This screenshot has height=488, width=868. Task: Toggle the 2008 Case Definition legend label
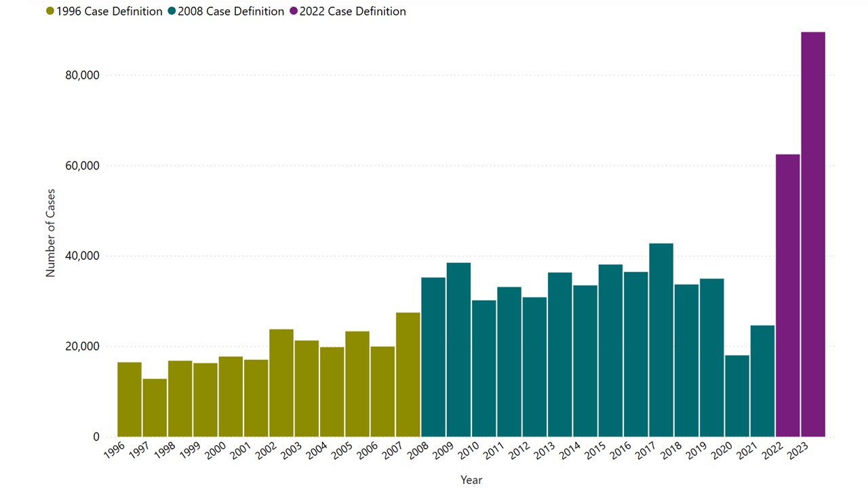231,12
